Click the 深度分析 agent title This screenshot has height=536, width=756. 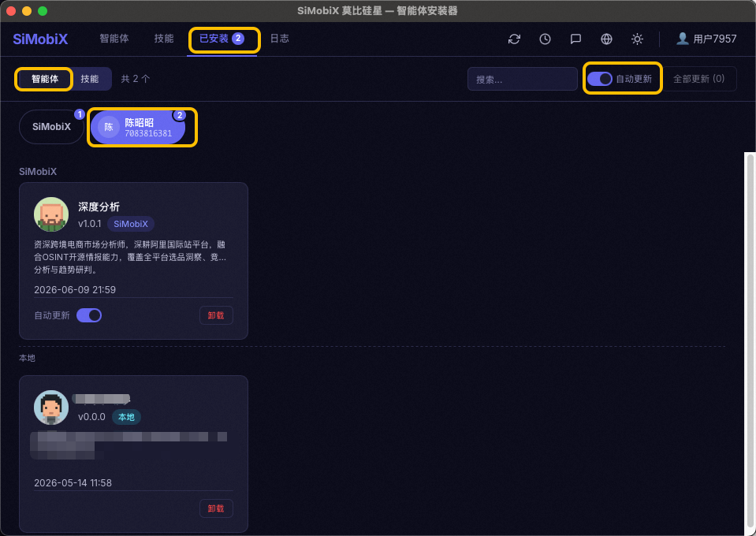99,207
